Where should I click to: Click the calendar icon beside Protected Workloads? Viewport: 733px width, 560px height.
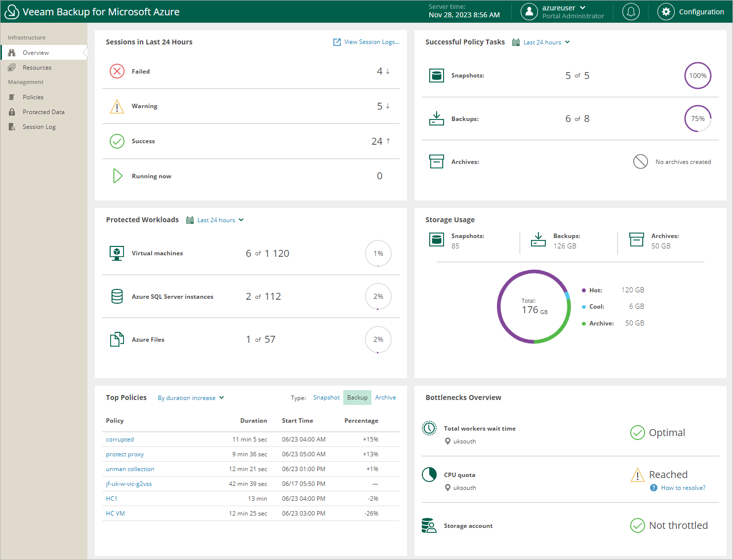tap(190, 220)
